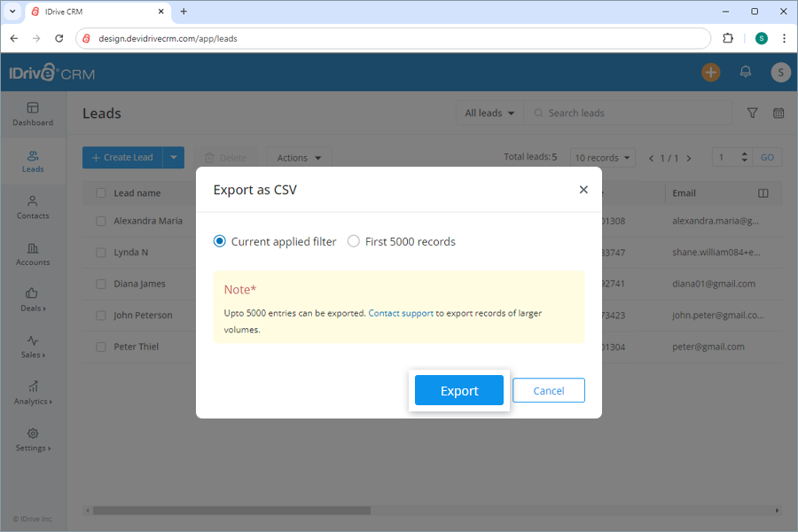Open the Actions dropdown menu
The height and width of the screenshot is (532, 798).
(299, 157)
